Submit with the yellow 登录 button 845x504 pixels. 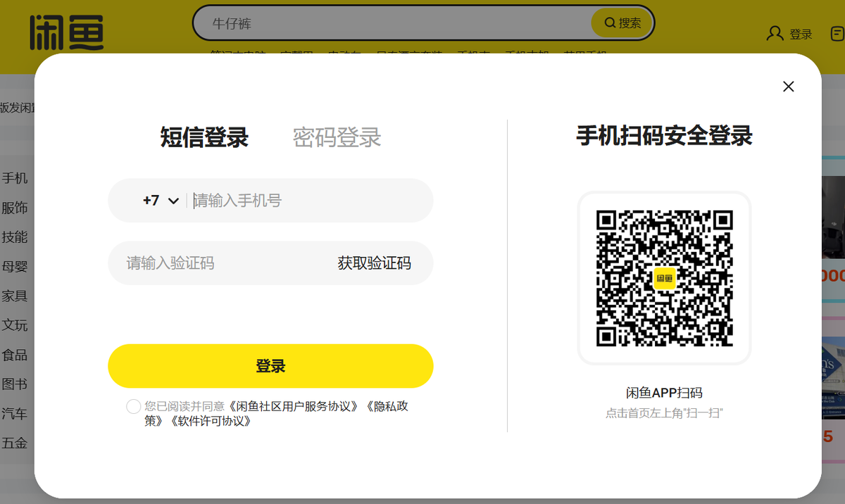click(270, 366)
